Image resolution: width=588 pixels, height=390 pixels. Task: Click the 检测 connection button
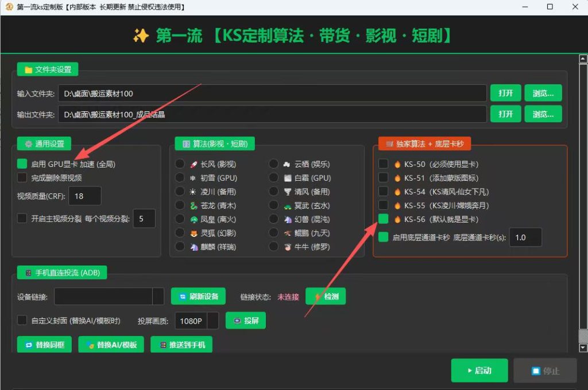tap(326, 297)
